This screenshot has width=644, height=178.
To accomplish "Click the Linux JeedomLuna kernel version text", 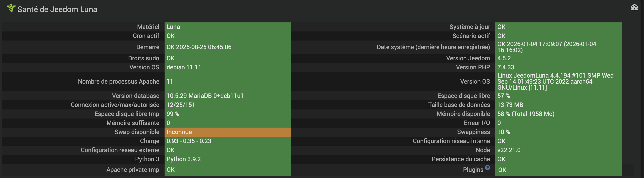I will (x=555, y=81).
